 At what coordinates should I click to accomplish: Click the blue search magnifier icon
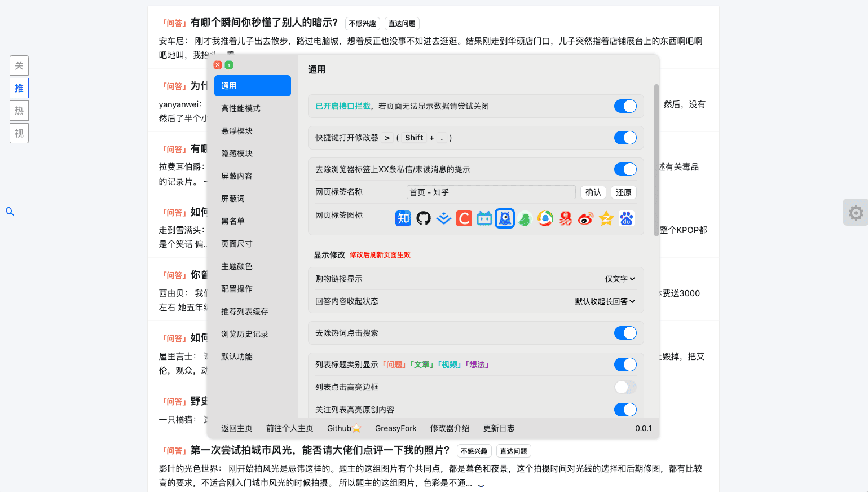click(x=10, y=212)
